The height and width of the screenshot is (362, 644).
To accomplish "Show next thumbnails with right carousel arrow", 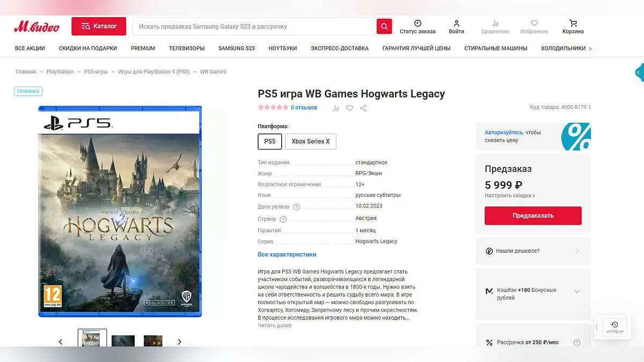I will click(179, 342).
